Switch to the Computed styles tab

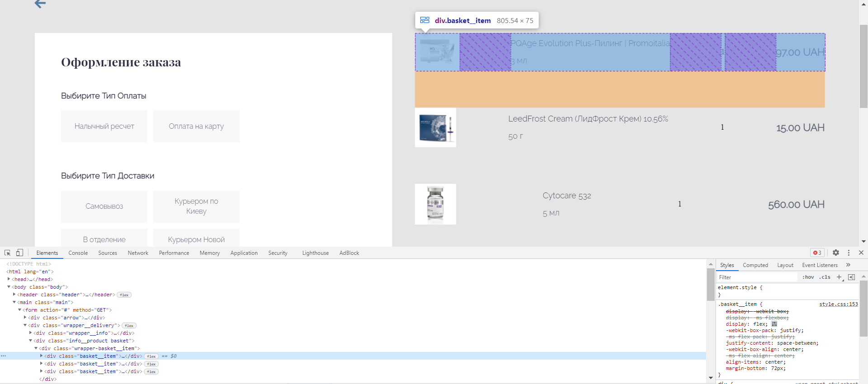coord(755,265)
